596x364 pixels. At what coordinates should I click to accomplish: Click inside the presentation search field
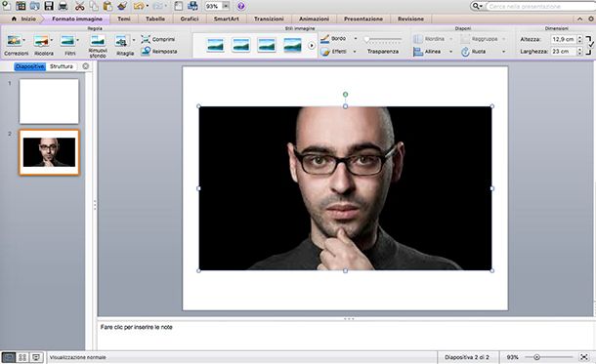click(541, 6)
